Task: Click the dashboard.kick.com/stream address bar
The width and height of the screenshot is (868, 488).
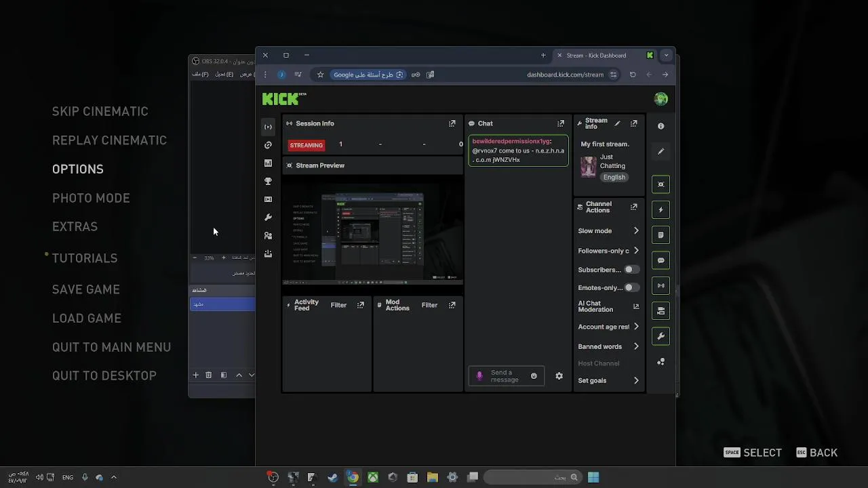Action: pos(565,75)
